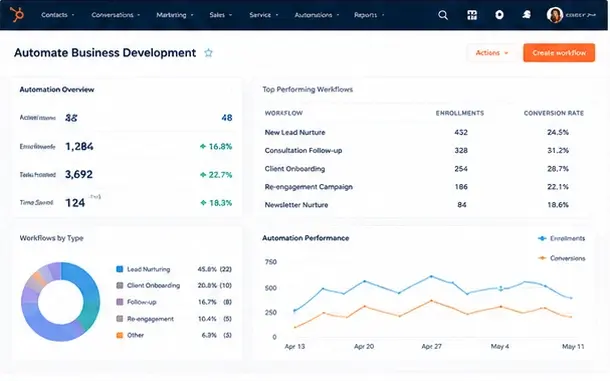Click the Re-engagement legend swatch
610x381 pixels.
pos(120,319)
